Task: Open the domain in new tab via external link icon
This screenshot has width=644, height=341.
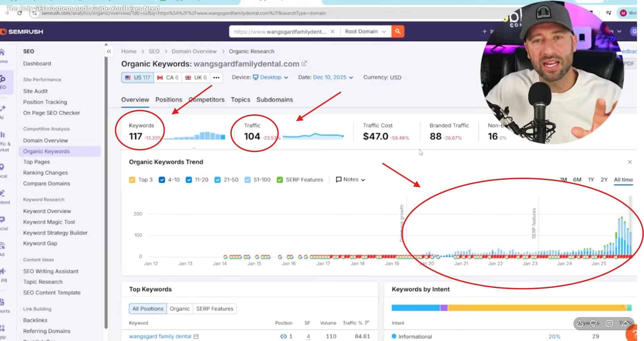Action: (304, 63)
